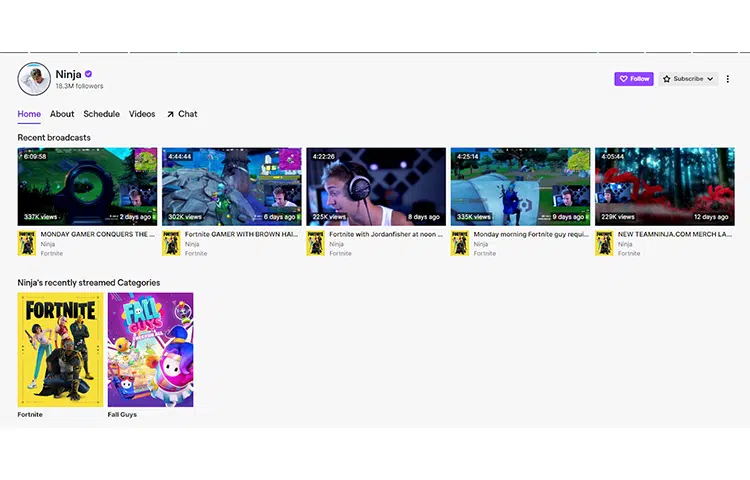The width and height of the screenshot is (750, 480).
Task: Open 'Fortnite GAMER WITH BROWN HAI...' title
Action: tap(242, 234)
